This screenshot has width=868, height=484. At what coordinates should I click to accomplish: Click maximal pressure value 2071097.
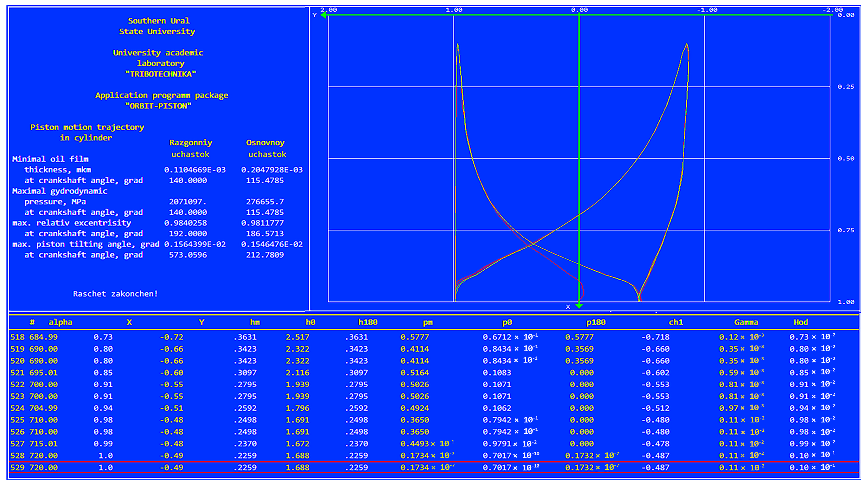click(x=188, y=202)
